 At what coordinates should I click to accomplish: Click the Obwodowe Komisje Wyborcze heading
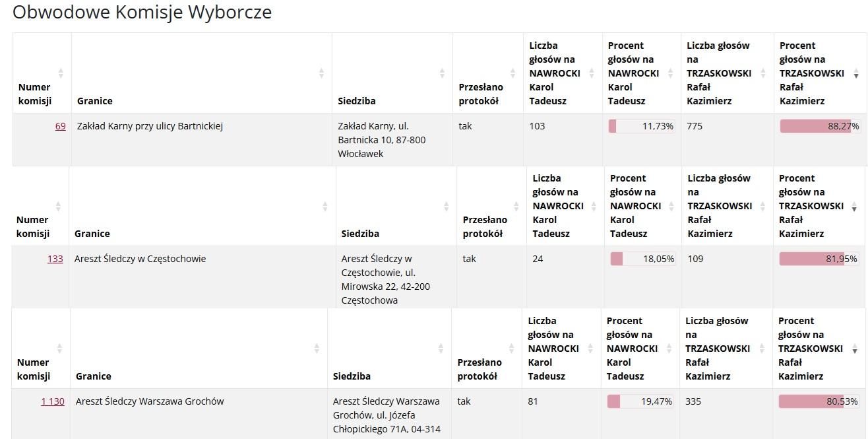142,12
